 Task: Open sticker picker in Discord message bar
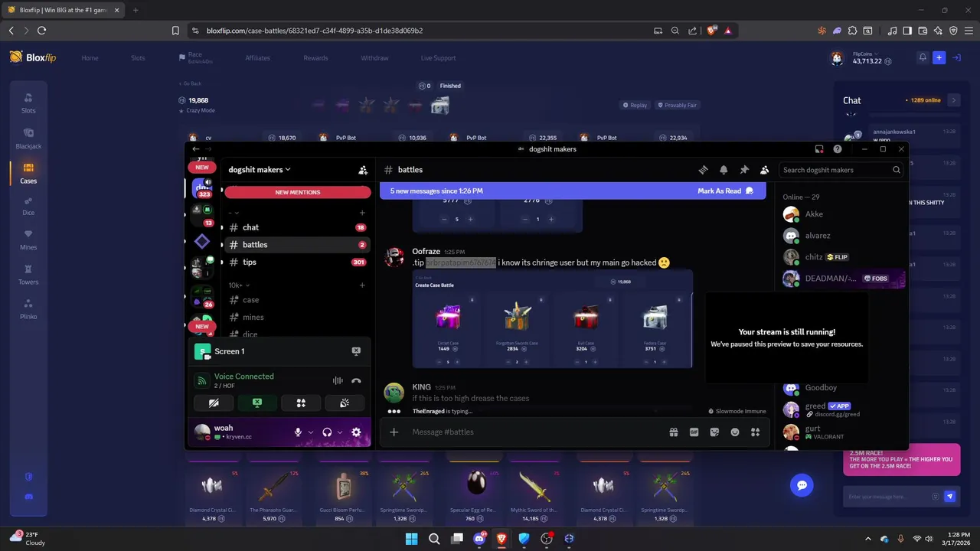(x=714, y=432)
